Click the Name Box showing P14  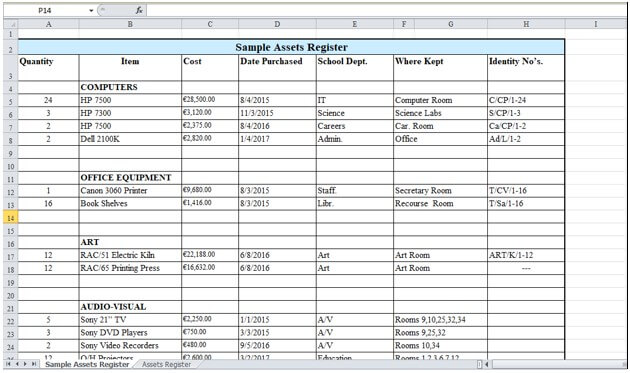coord(45,10)
